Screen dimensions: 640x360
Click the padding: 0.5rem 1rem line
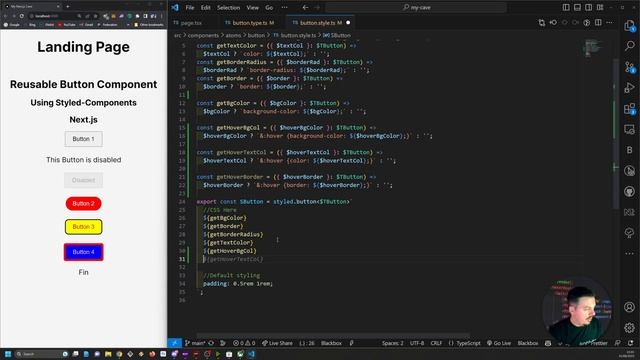pos(238,283)
